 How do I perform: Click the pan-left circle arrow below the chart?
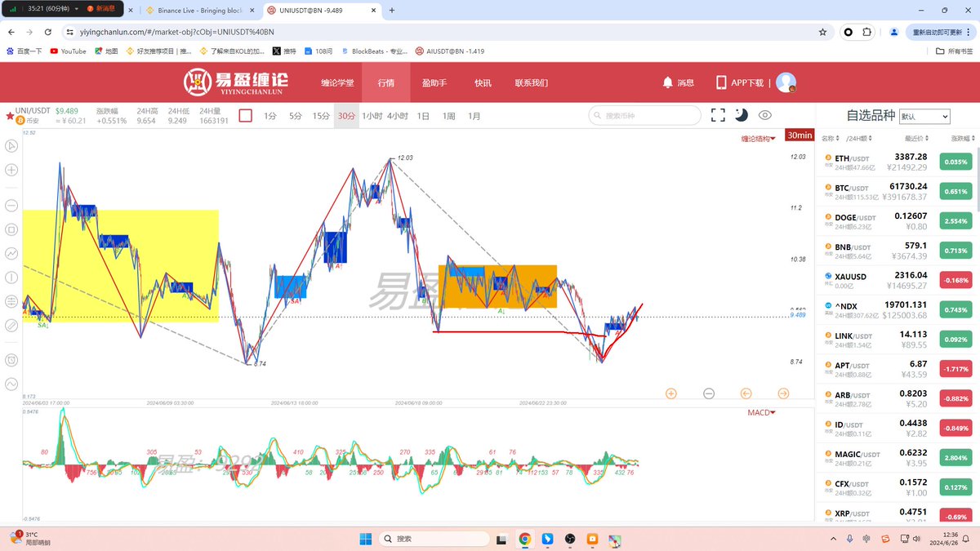click(746, 393)
